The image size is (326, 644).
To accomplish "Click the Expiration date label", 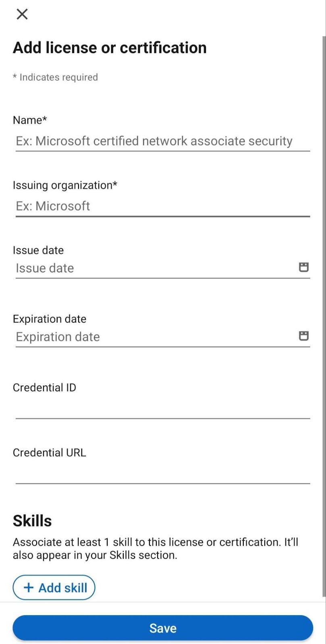I will click(49, 318).
